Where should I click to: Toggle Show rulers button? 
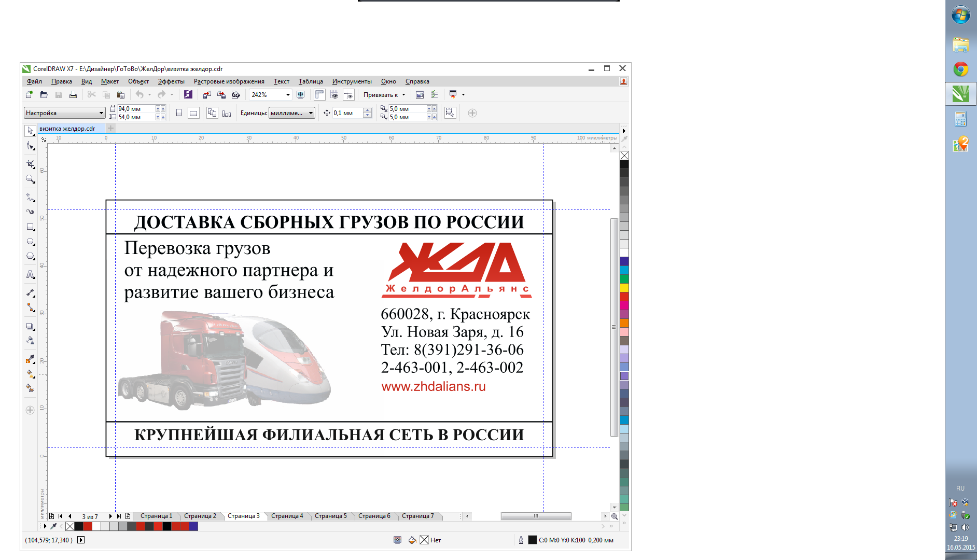[x=319, y=94]
